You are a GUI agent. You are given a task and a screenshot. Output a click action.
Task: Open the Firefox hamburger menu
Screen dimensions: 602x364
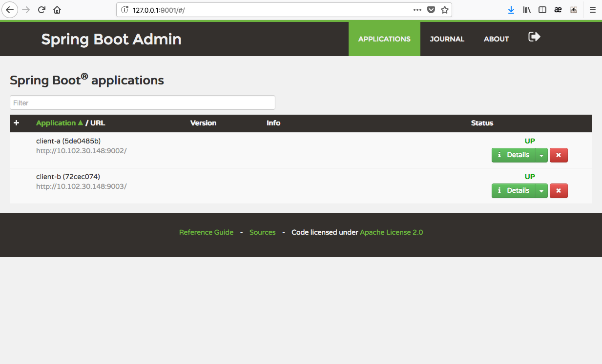point(593,10)
